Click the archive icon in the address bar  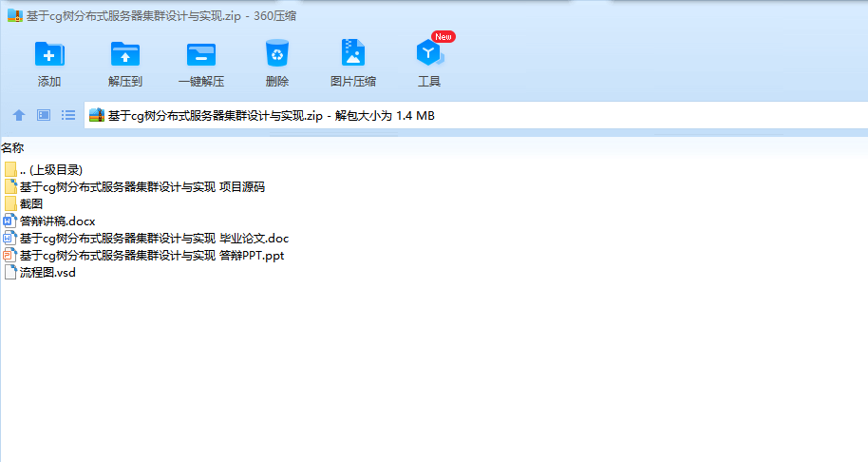coord(97,115)
